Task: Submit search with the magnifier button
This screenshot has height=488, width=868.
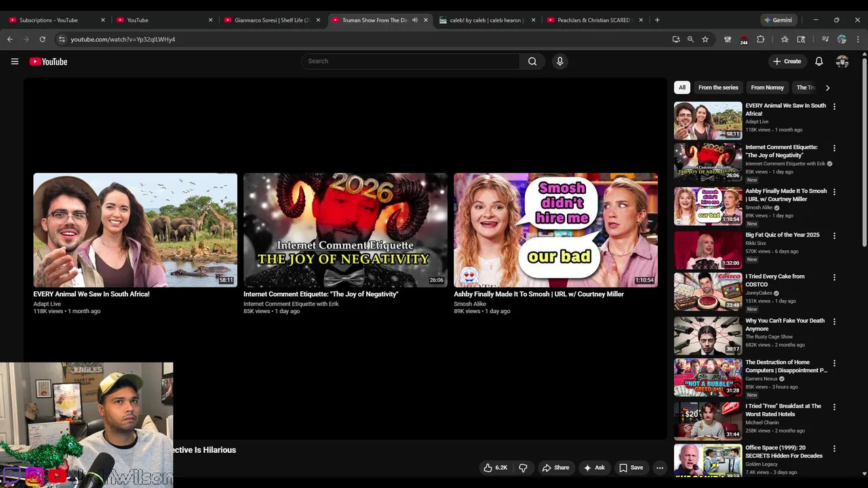Action: coord(532,61)
